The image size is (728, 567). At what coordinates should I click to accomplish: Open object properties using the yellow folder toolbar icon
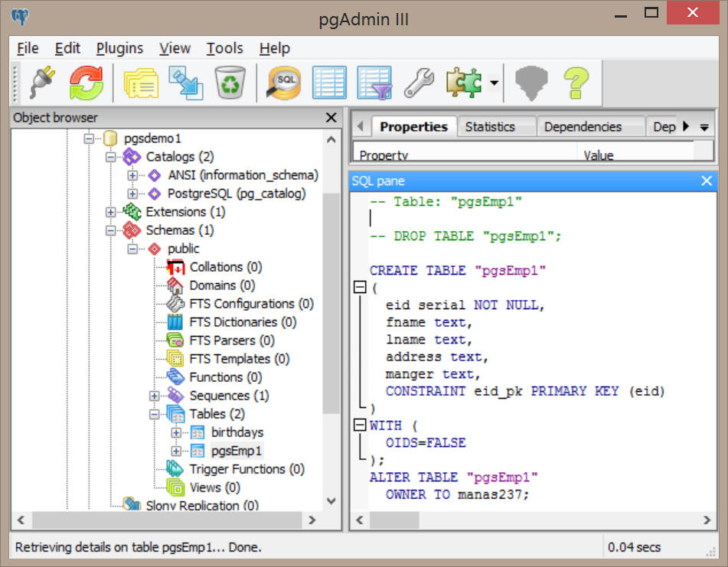(x=141, y=83)
